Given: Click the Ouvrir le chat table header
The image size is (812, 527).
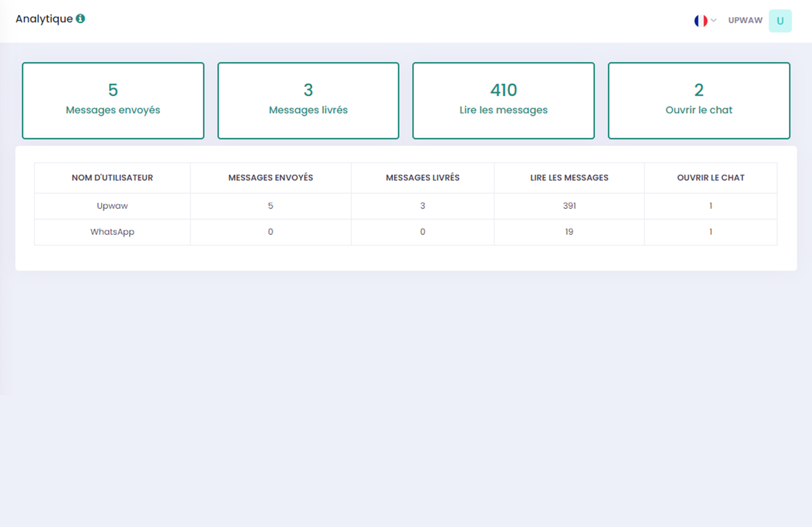Looking at the screenshot, I should (710, 178).
